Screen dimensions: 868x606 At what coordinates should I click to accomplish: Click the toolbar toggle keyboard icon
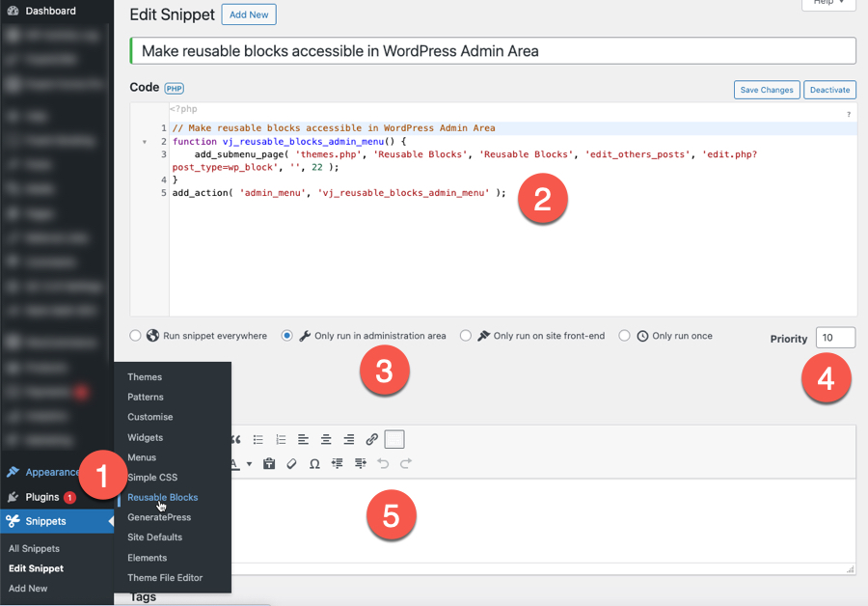click(394, 440)
